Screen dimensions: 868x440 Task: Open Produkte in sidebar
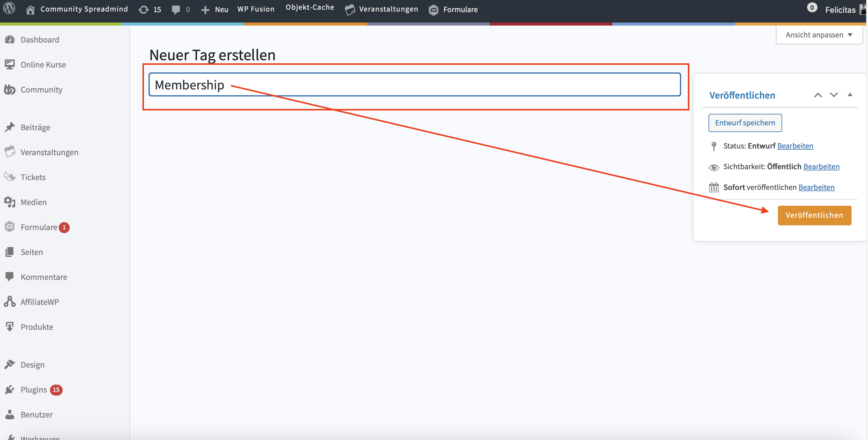coord(37,327)
